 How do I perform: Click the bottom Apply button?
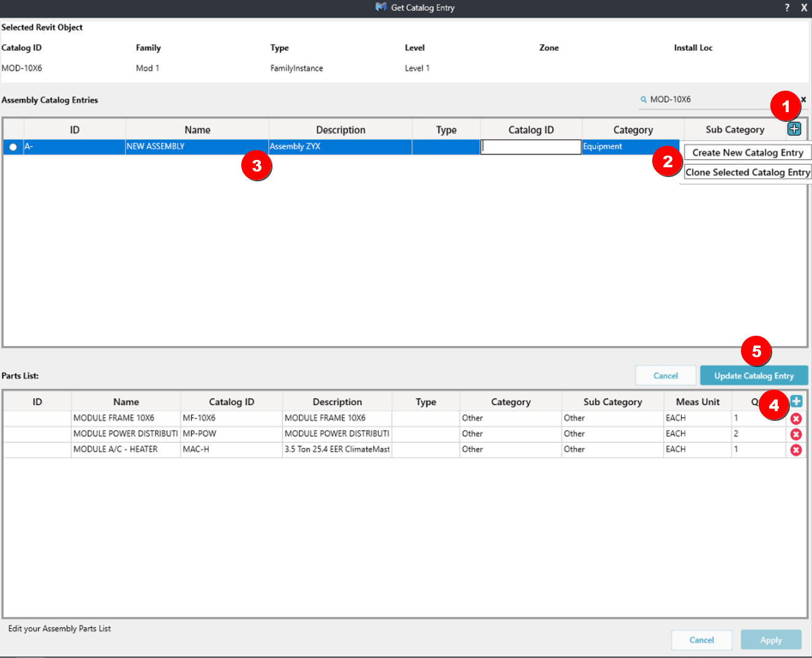pos(771,640)
